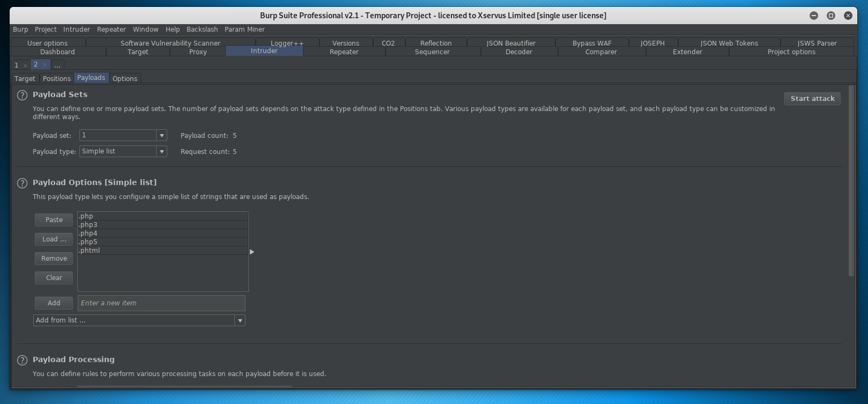Click the Start attack button
This screenshot has width=868, height=404.
pos(812,99)
